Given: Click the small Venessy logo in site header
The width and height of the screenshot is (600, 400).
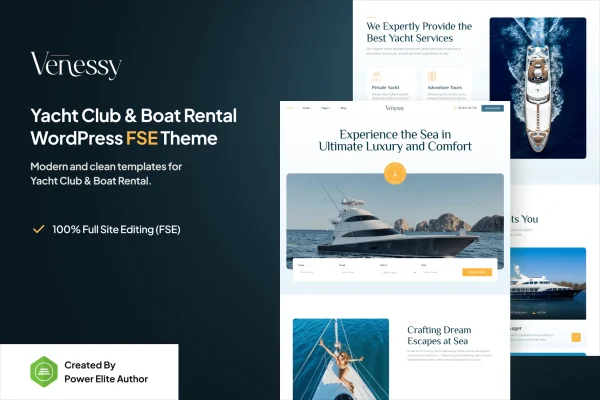Looking at the screenshot, I should (x=395, y=108).
